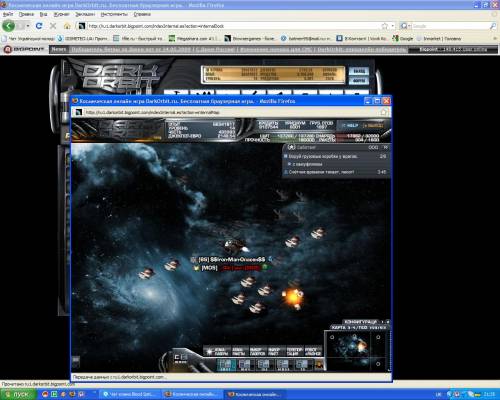This screenshot has width=500, height=400.
Task: Click the Google bookmark on the bookmarks bar
Action: [403, 39]
